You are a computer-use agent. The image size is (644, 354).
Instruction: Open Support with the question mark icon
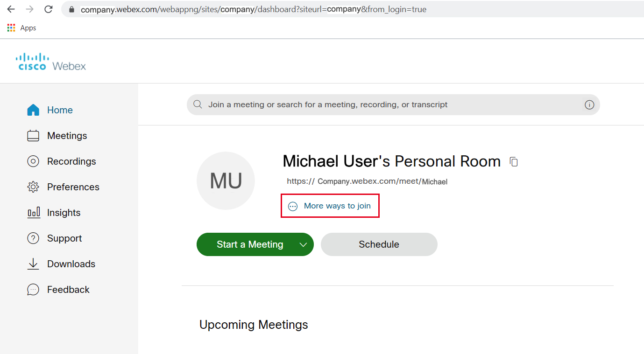(x=33, y=238)
